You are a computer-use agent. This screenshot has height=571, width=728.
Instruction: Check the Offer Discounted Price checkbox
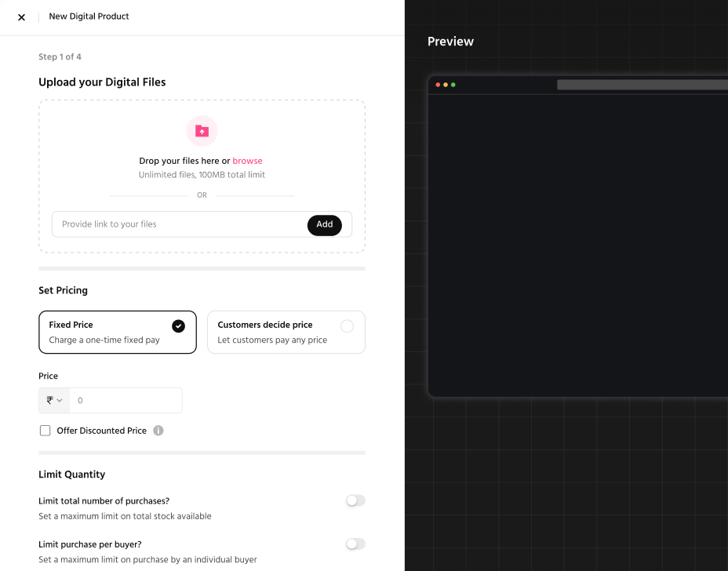coord(45,431)
